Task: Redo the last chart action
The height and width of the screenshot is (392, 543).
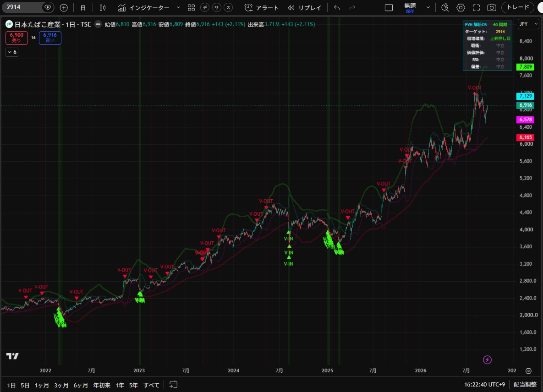Action: 352,8
